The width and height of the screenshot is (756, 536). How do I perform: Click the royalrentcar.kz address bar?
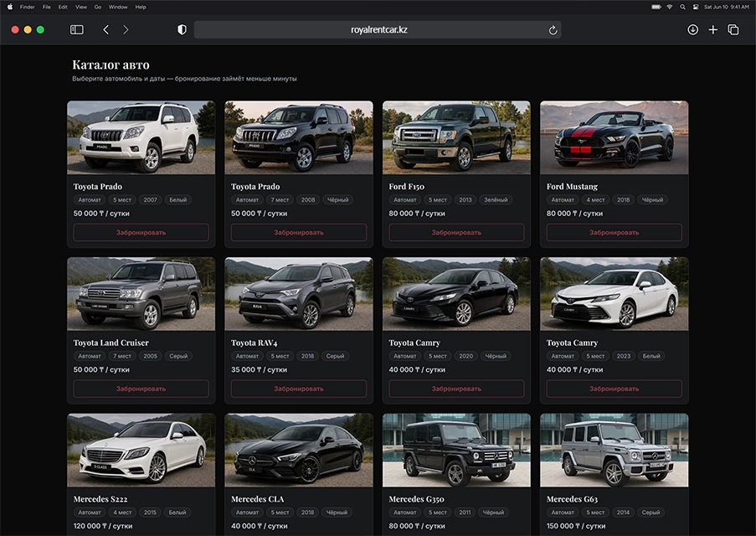[378, 30]
